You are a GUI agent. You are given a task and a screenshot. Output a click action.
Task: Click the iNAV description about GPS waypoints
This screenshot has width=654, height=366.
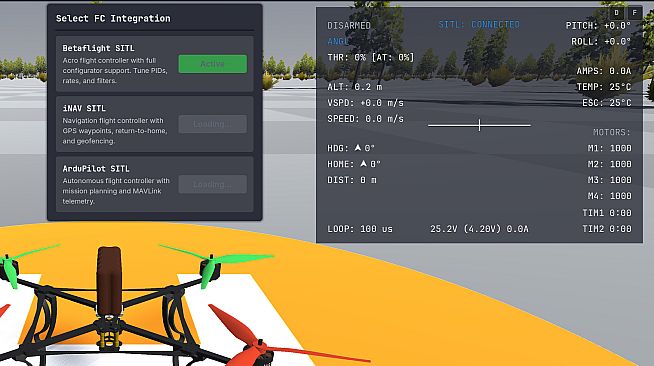pos(115,131)
